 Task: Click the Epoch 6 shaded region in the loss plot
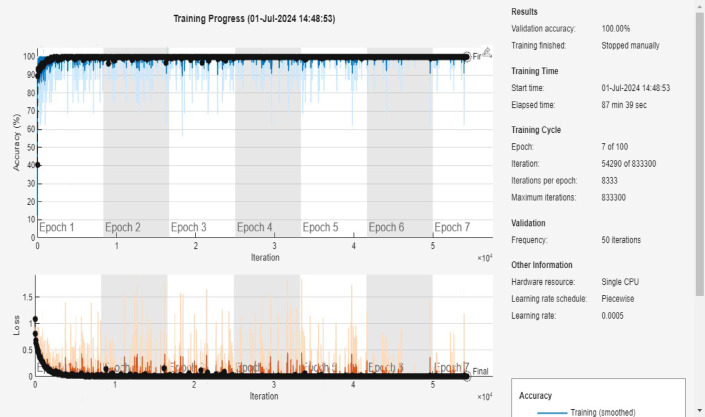(399, 326)
